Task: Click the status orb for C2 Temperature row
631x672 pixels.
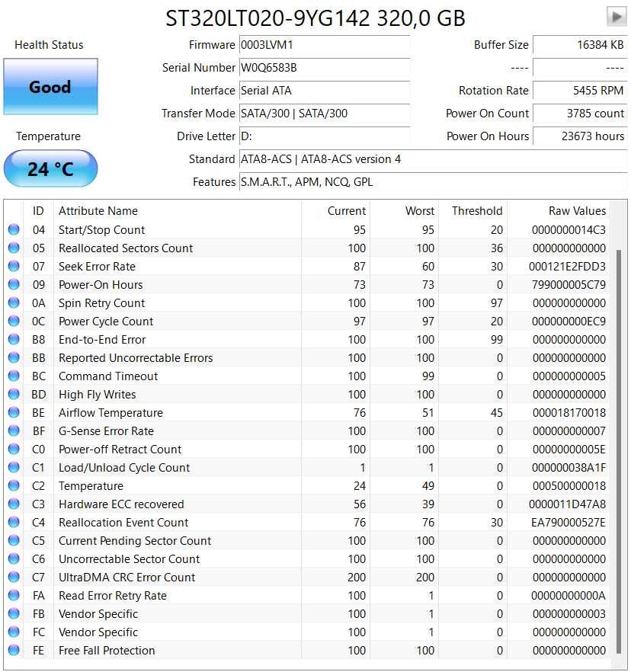Action: tap(14, 485)
